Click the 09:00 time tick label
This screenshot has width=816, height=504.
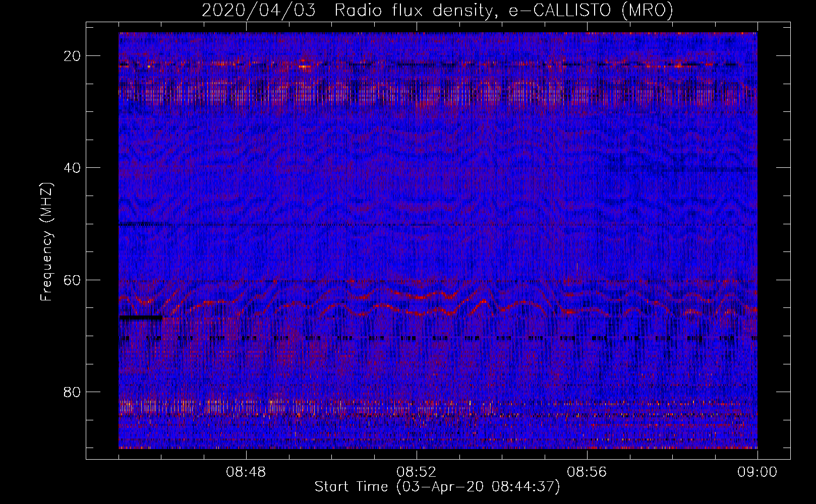[757, 472]
